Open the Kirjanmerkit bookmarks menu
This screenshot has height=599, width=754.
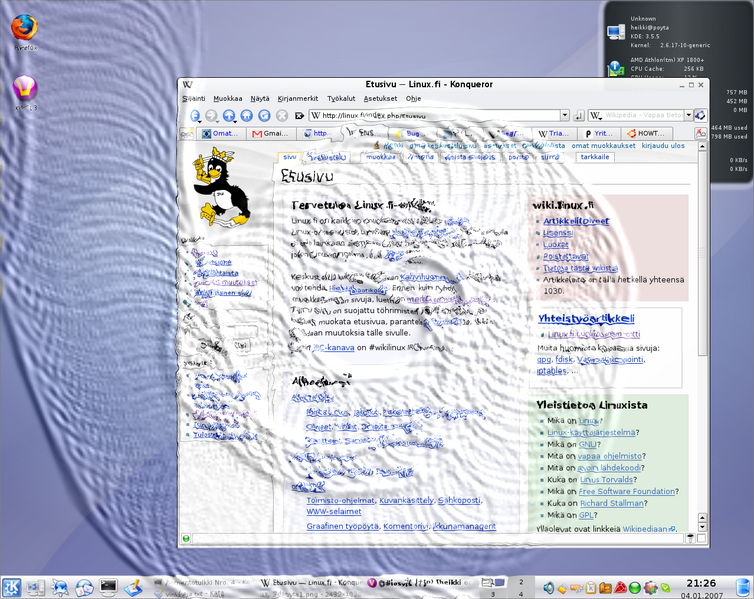click(297, 99)
